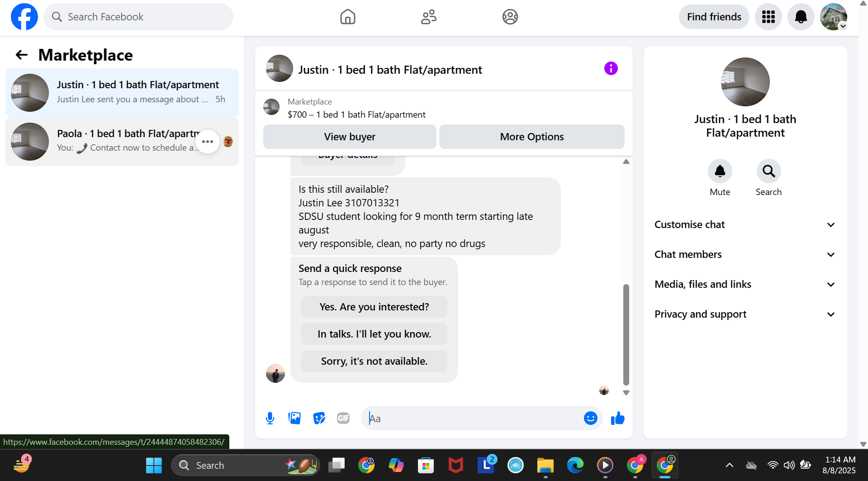
Task: Record a voice clip with microphone icon
Action: pyautogui.click(x=270, y=418)
